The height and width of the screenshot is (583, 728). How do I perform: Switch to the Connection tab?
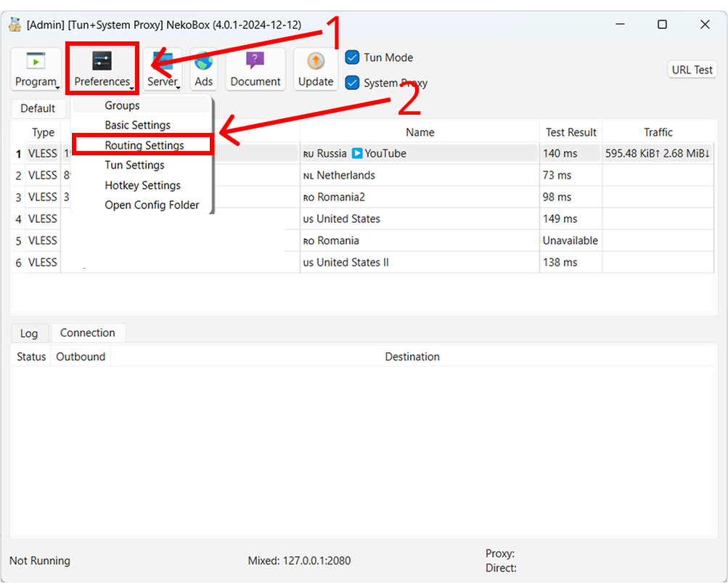pos(88,333)
